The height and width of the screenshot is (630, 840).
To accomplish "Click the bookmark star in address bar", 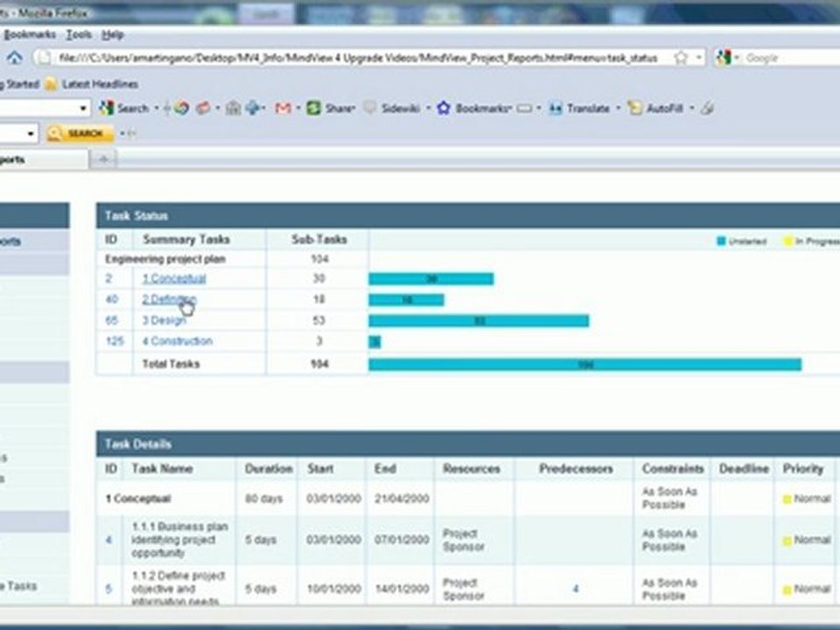I will (681, 58).
